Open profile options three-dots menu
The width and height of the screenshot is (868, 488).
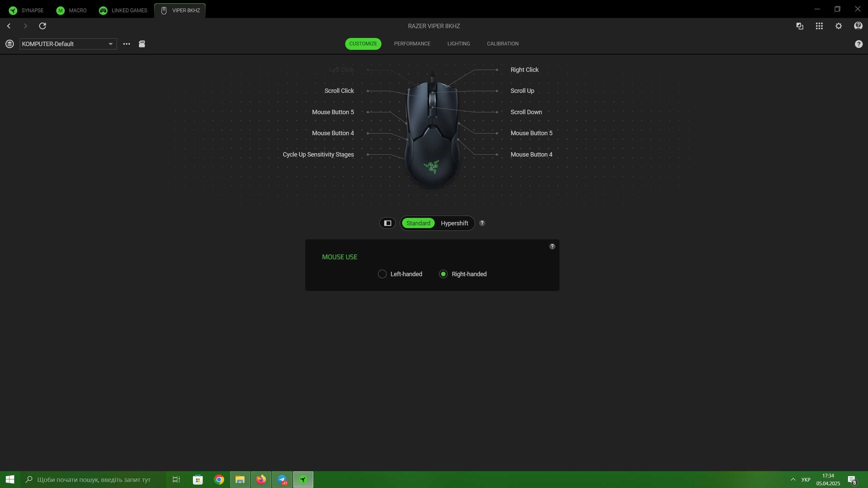click(x=126, y=44)
